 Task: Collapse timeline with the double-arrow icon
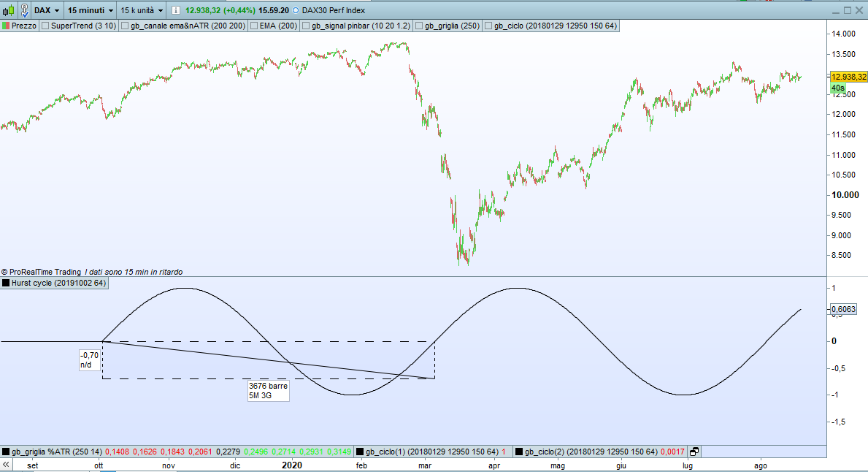pyautogui.click(x=6, y=465)
